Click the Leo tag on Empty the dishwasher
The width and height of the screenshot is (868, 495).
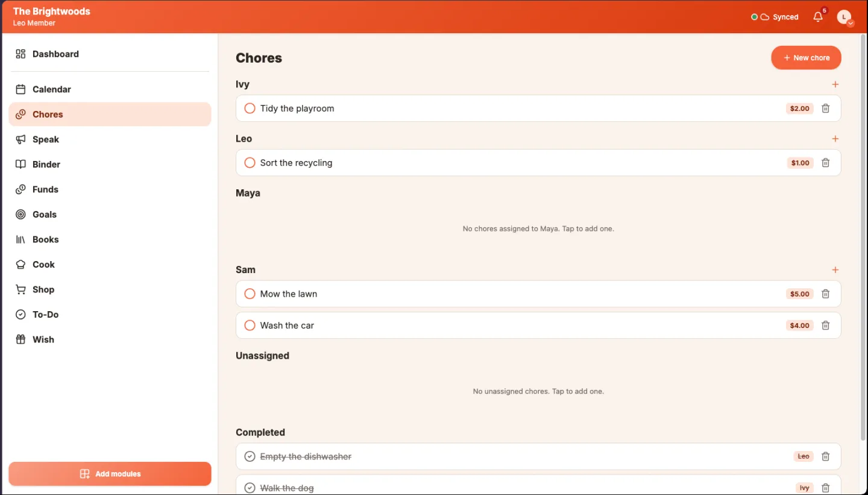(x=804, y=457)
